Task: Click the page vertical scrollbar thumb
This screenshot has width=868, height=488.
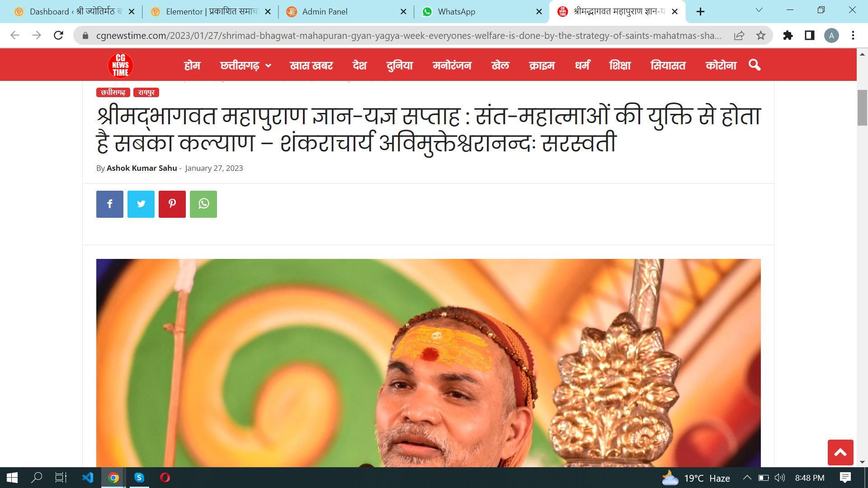Action: pos(862,108)
